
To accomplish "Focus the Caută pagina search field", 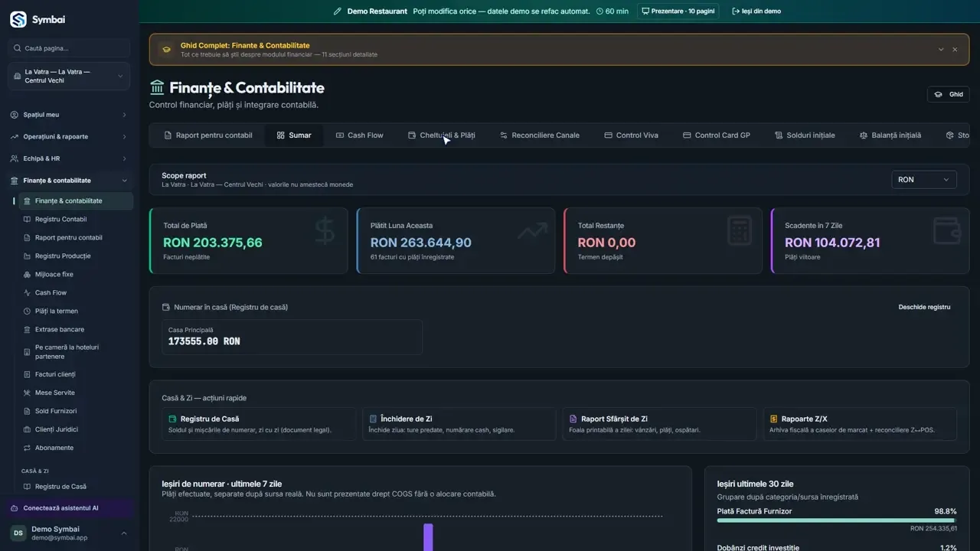I will (x=69, y=48).
